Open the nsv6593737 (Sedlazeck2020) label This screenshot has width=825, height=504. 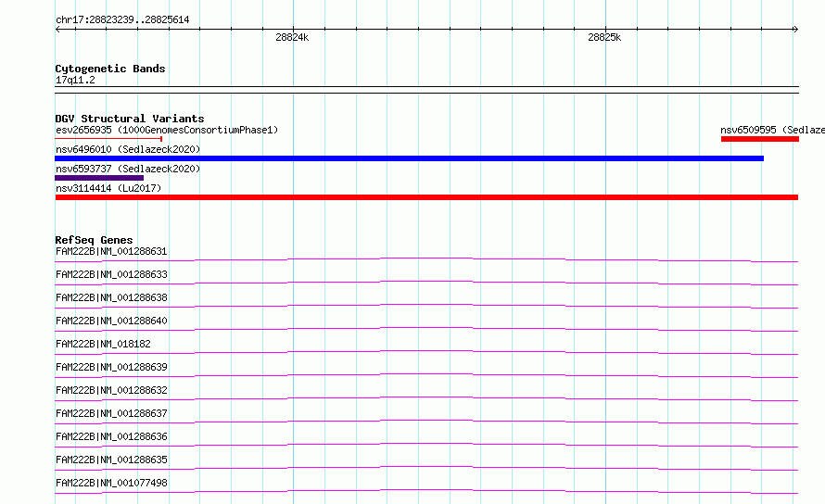coord(128,169)
